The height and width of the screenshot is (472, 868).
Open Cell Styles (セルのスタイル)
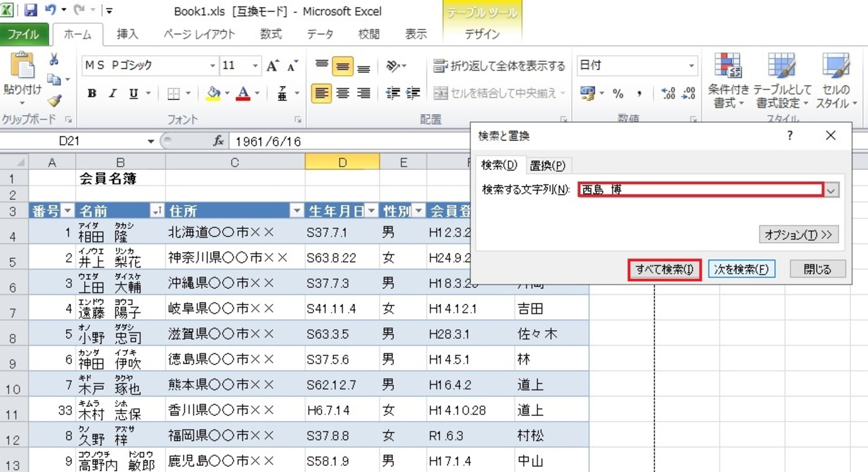click(836, 80)
